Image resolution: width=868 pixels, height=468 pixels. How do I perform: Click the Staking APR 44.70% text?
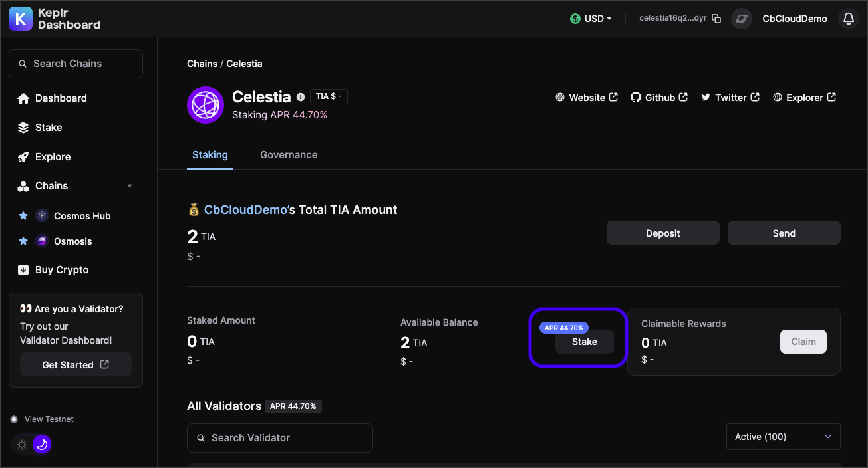pos(279,115)
